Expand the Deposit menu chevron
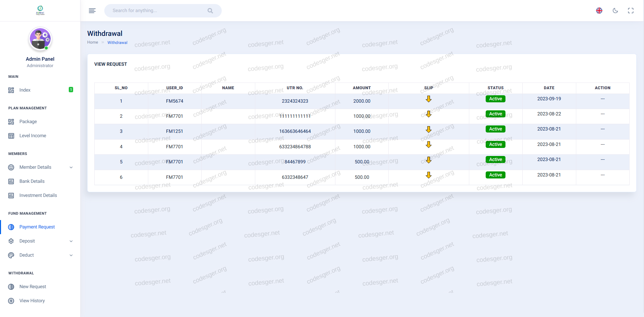Viewport: 644px width, 317px height. tap(71, 241)
